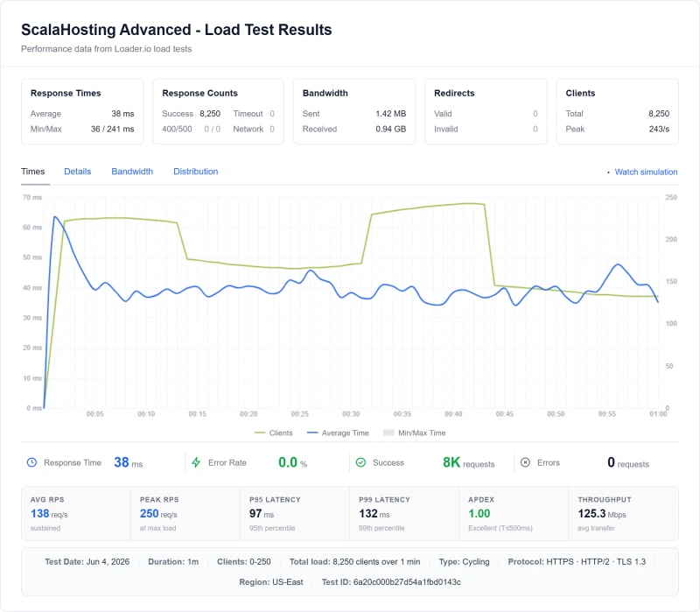Click the Response Counts card heading
This screenshot has width=700, height=612.
(x=199, y=93)
